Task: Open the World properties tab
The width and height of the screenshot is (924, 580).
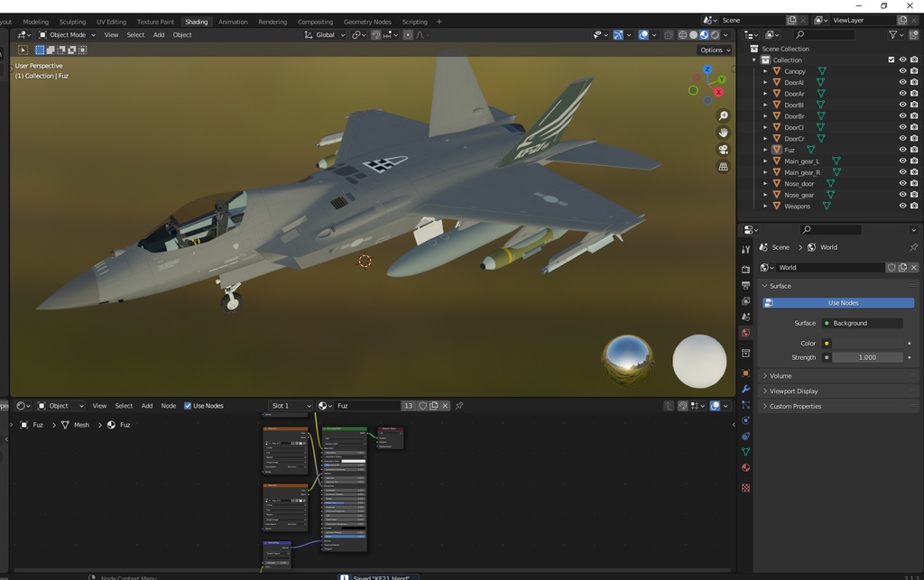Action: click(x=745, y=333)
